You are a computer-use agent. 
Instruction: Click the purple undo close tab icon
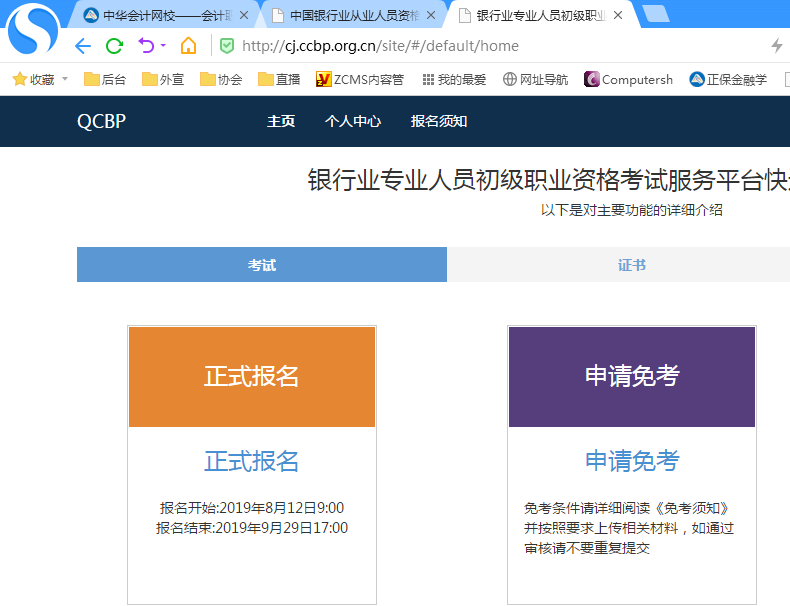pyautogui.click(x=145, y=46)
